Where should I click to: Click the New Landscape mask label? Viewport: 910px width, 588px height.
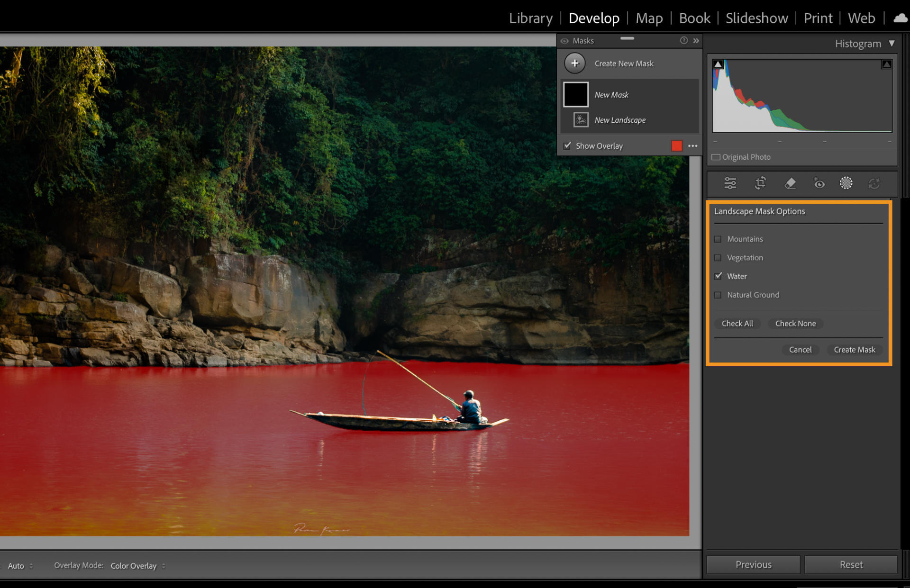pyautogui.click(x=620, y=120)
